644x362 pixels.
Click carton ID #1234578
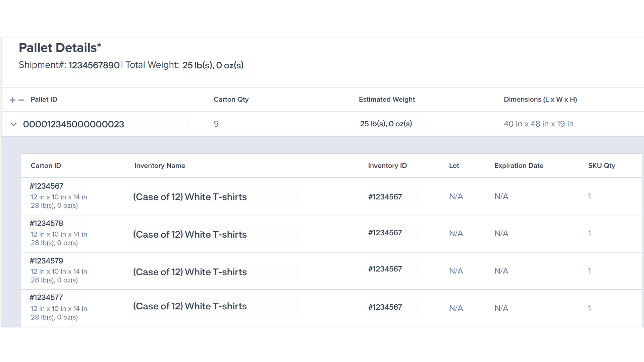(47, 223)
